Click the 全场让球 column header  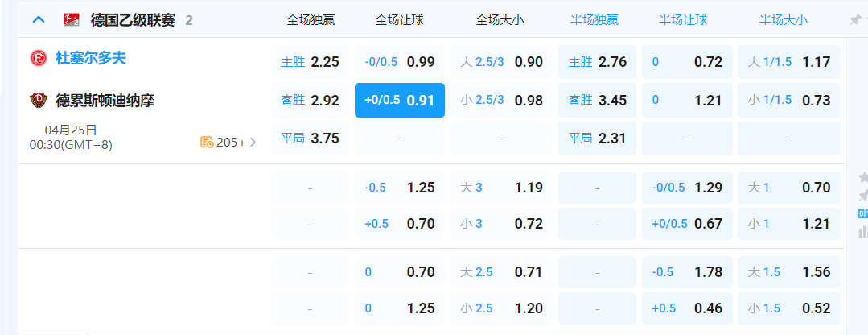(x=399, y=20)
